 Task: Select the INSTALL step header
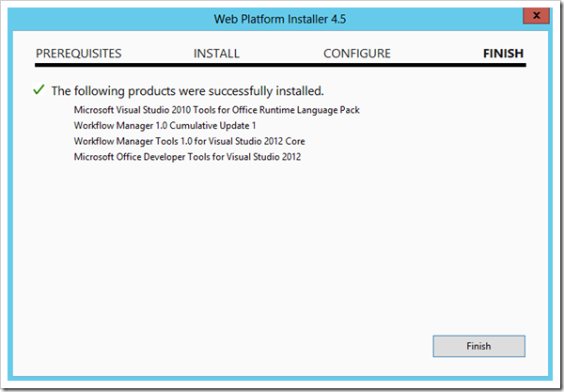(x=216, y=54)
